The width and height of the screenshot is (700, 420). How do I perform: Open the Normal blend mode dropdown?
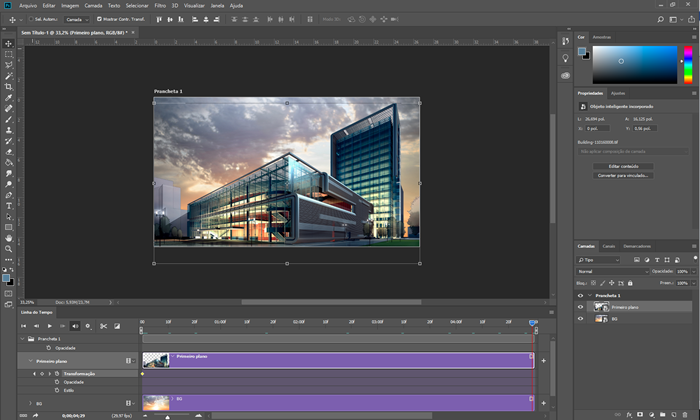[x=612, y=271]
